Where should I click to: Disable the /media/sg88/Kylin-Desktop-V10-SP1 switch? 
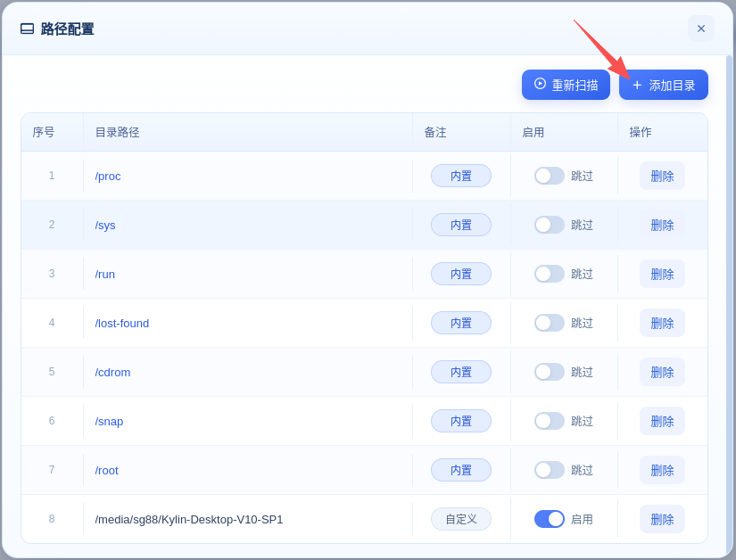point(549,519)
